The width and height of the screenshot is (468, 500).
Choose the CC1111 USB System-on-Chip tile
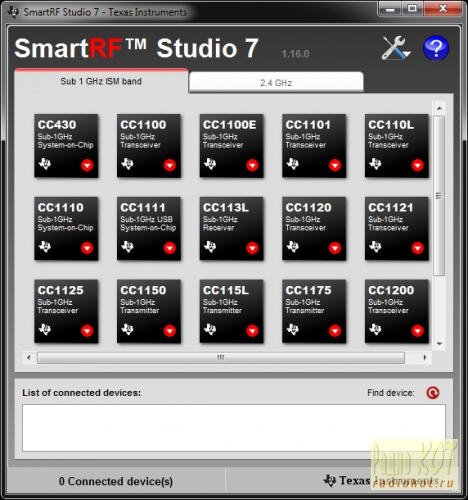(149, 228)
